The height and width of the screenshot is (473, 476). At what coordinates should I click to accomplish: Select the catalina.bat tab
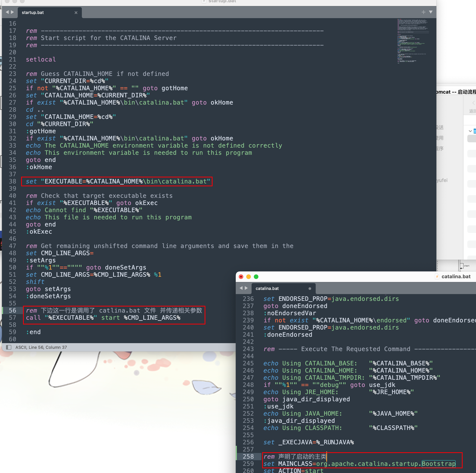(267, 288)
